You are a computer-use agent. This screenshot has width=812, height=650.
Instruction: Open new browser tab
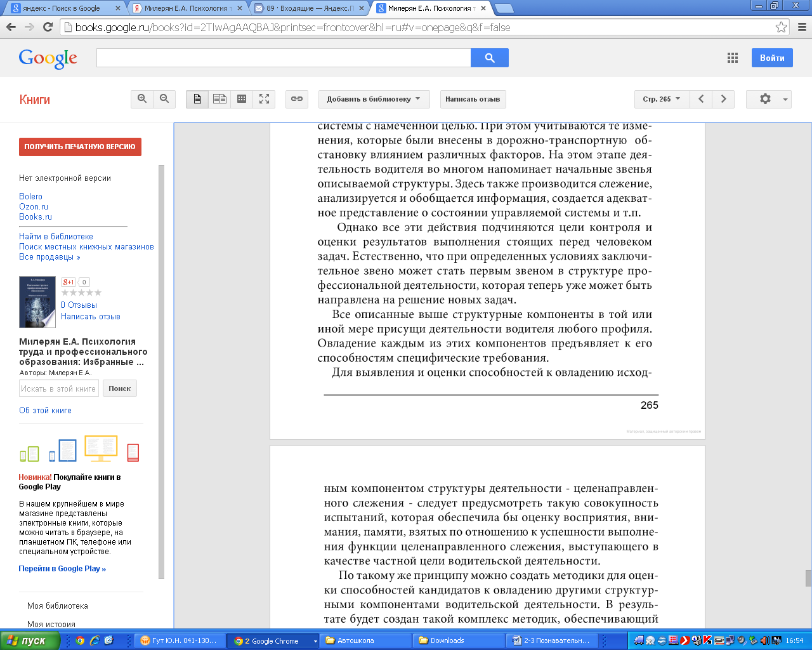(504, 8)
